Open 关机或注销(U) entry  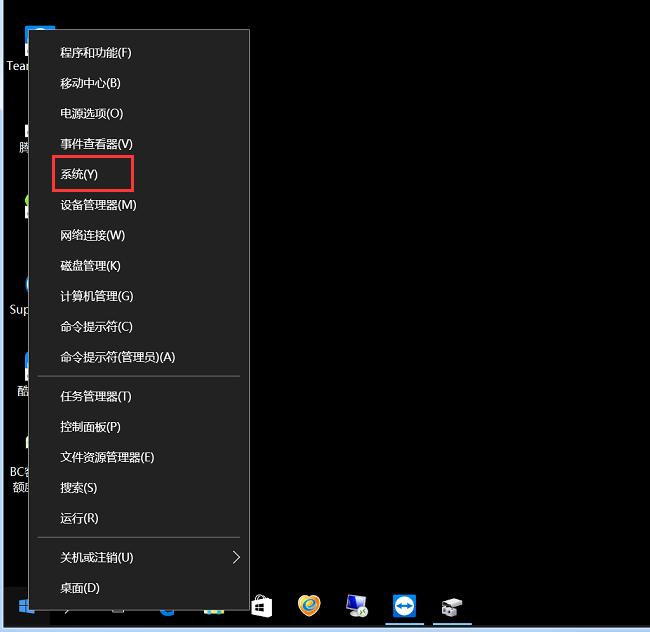[139, 558]
